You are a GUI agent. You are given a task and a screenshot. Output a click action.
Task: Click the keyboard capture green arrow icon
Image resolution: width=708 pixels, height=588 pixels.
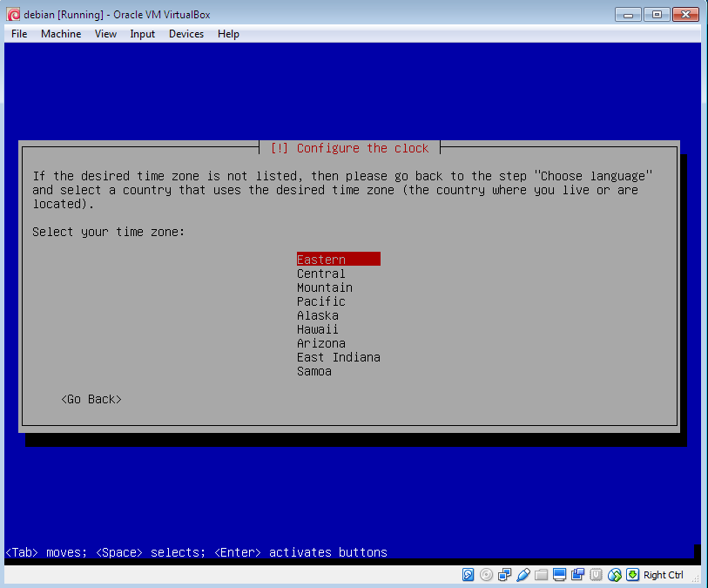tap(632, 574)
